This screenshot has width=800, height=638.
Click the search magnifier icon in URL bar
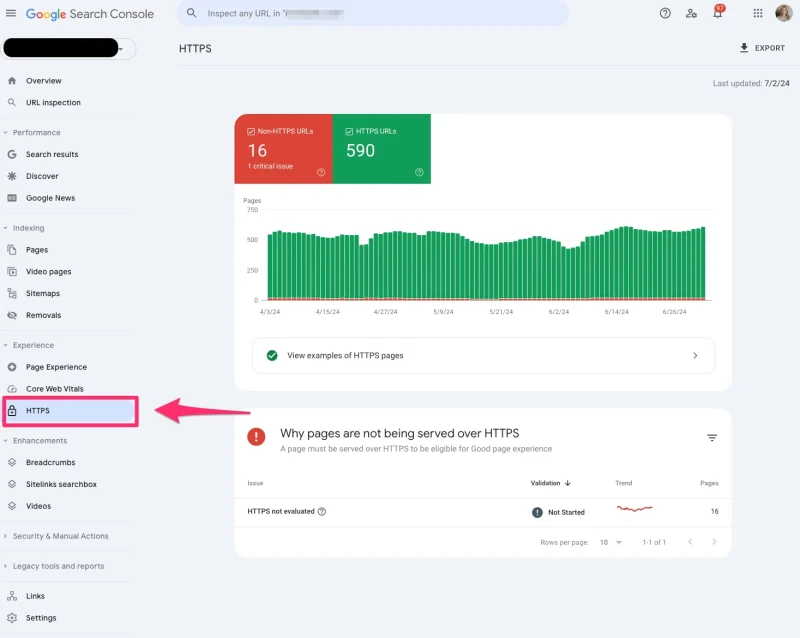tap(191, 13)
